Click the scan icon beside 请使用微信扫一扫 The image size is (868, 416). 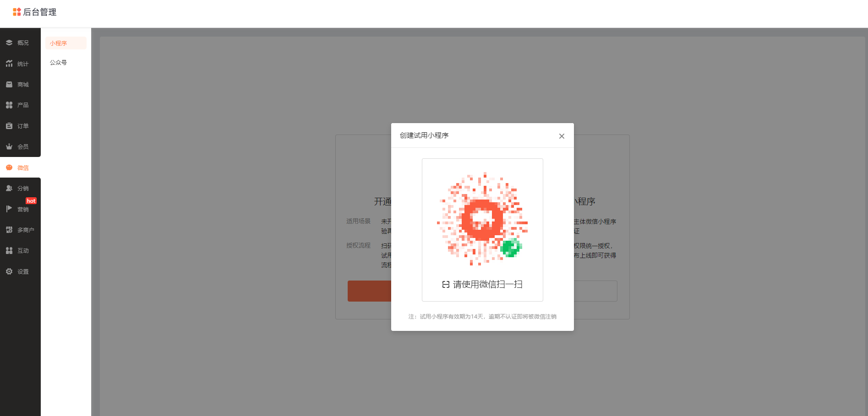[x=446, y=285]
